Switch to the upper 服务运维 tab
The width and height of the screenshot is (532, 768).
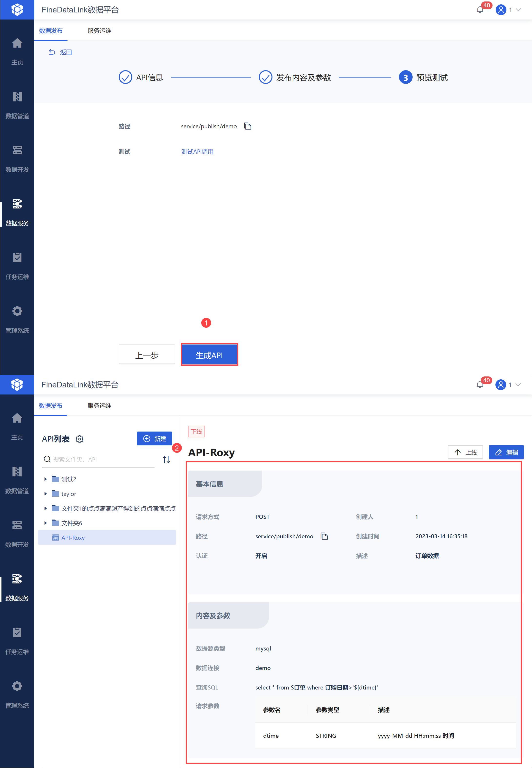[x=99, y=31]
